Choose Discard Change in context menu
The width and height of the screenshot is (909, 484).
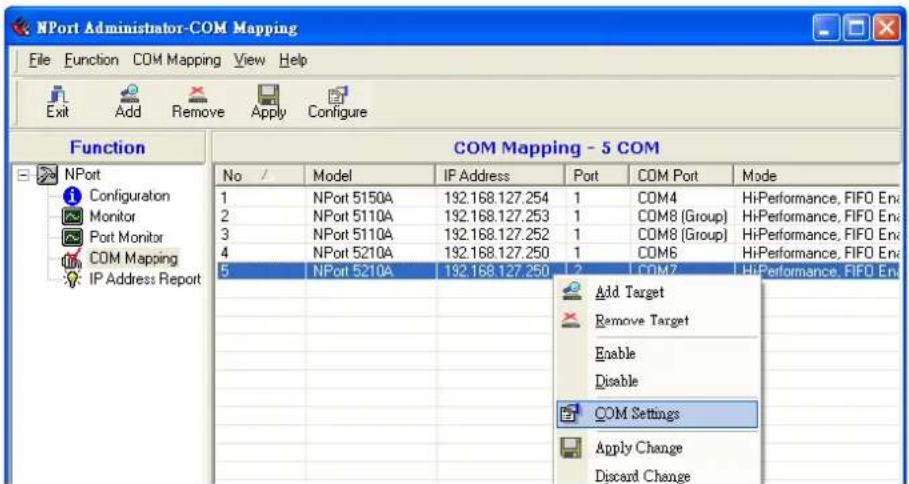pos(642,476)
